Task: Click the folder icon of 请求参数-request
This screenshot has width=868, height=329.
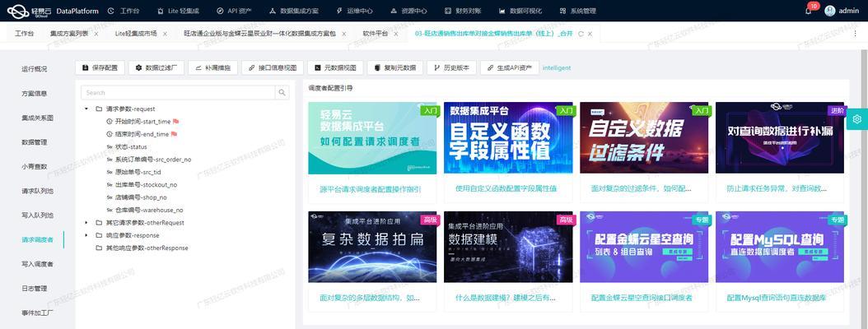Action: point(99,109)
